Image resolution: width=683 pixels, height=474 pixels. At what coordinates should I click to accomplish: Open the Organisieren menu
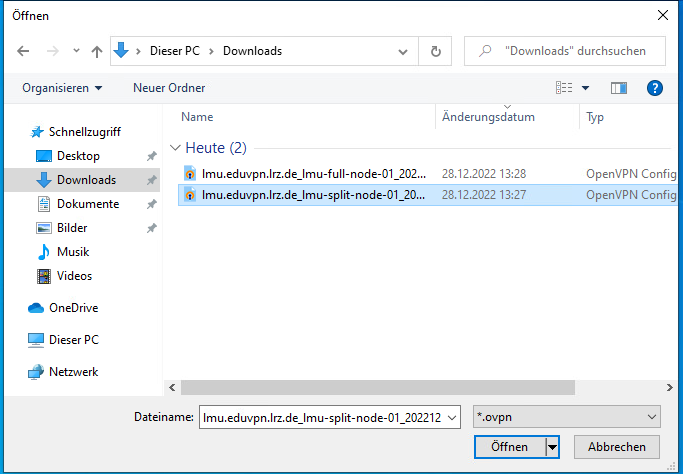[x=62, y=88]
